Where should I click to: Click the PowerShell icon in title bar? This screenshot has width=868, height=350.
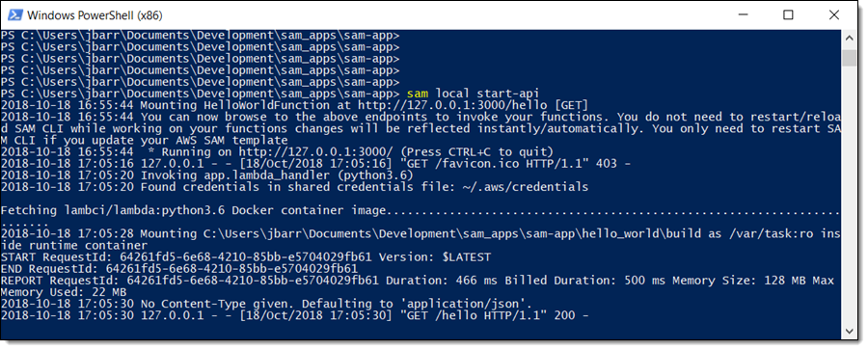(x=15, y=15)
